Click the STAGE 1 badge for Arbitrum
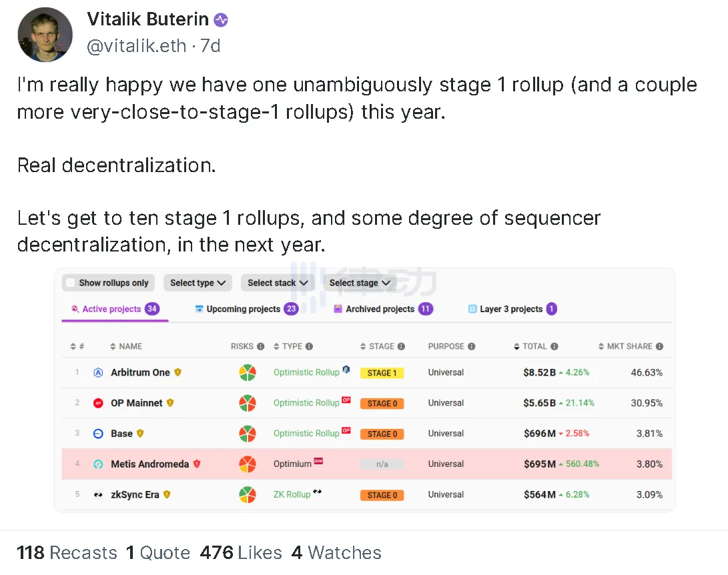 [382, 373]
